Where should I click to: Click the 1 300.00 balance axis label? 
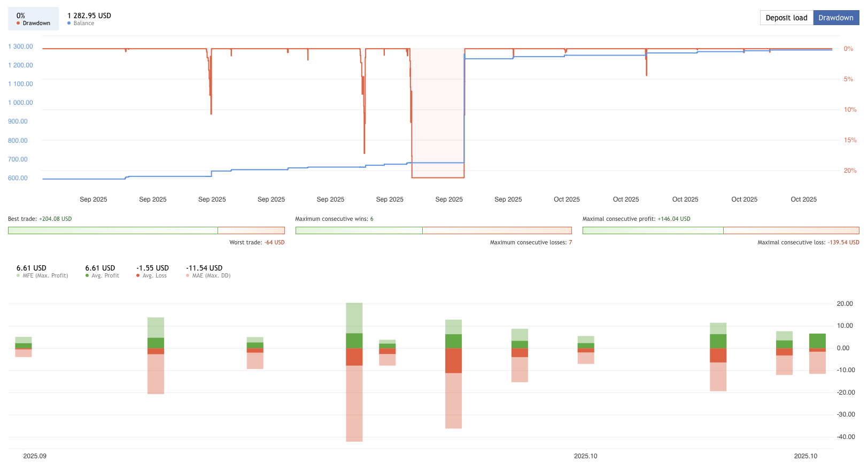click(20, 47)
